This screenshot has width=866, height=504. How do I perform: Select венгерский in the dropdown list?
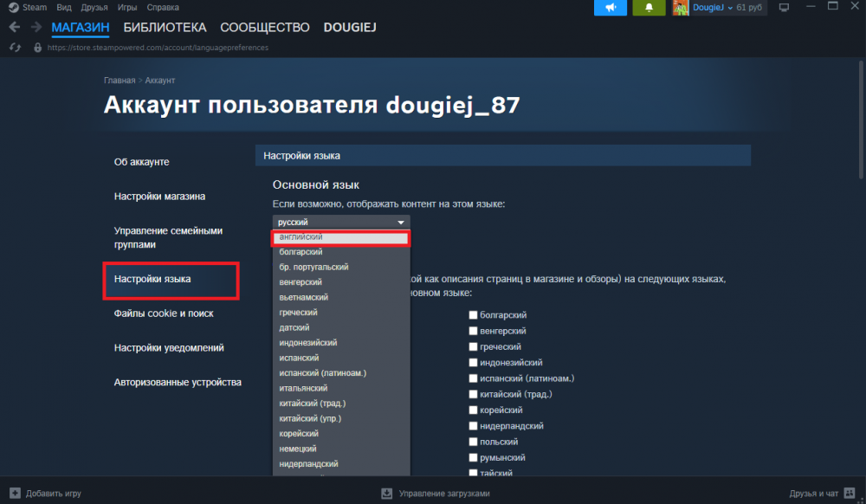pyautogui.click(x=341, y=282)
